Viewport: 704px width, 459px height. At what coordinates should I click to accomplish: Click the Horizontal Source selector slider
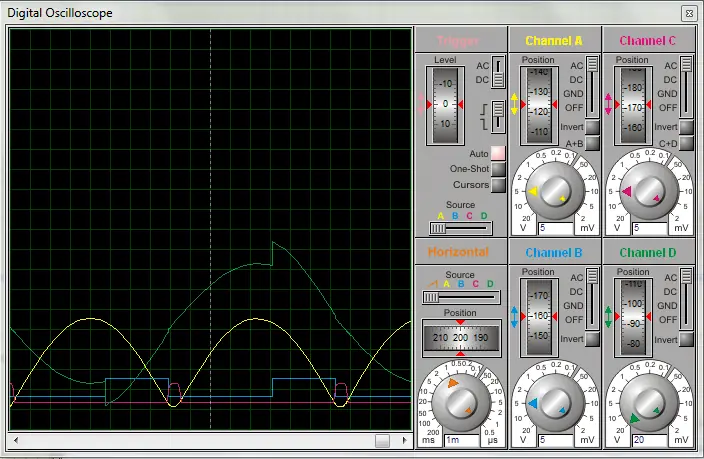click(x=462, y=297)
